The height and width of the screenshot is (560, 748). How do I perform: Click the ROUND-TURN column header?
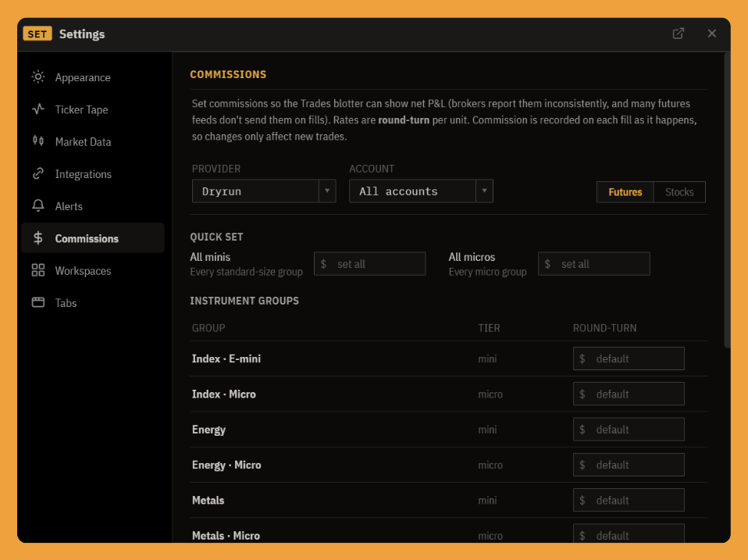(x=604, y=328)
